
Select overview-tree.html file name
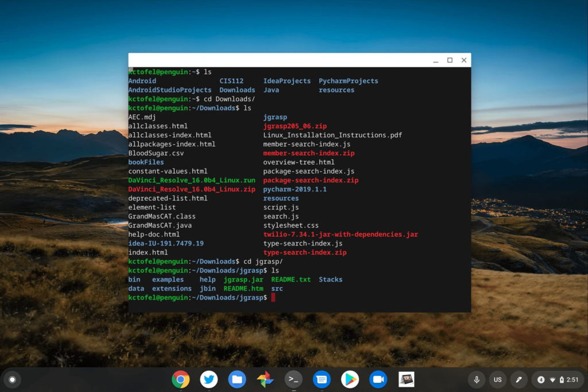tap(299, 162)
